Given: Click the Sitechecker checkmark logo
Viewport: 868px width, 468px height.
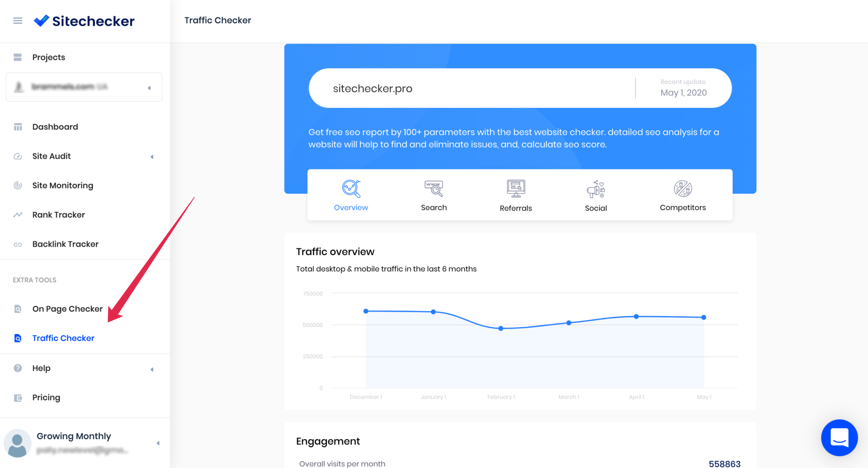Looking at the screenshot, I should click(42, 21).
